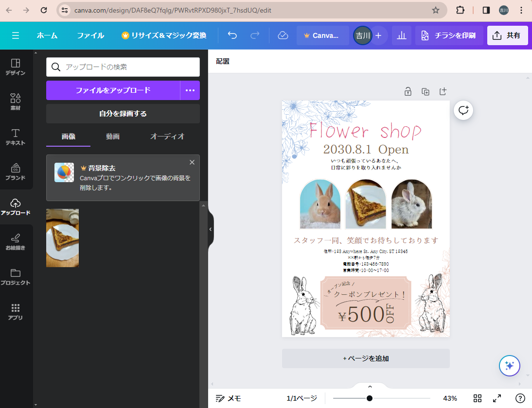Dismiss the 背景除去 promo card

[x=192, y=162]
